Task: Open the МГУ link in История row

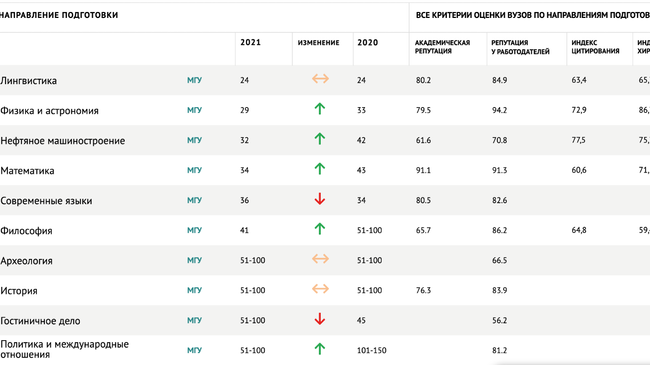Action: coord(194,290)
